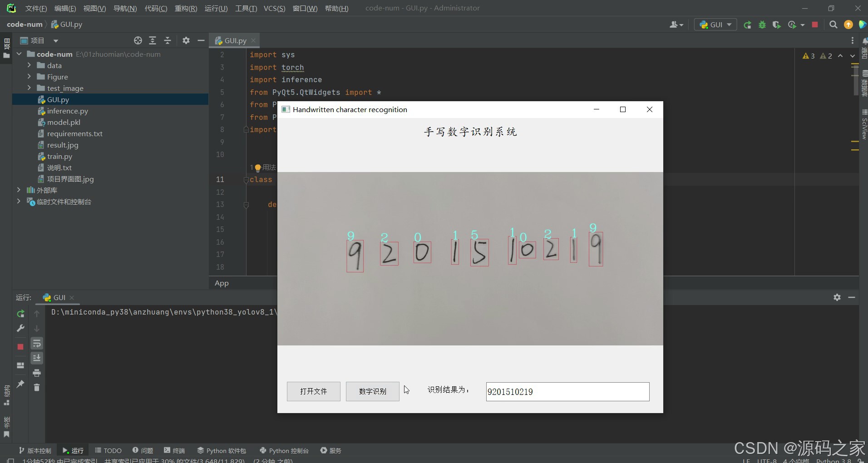Expand the 外部库 tree node

click(19, 190)
